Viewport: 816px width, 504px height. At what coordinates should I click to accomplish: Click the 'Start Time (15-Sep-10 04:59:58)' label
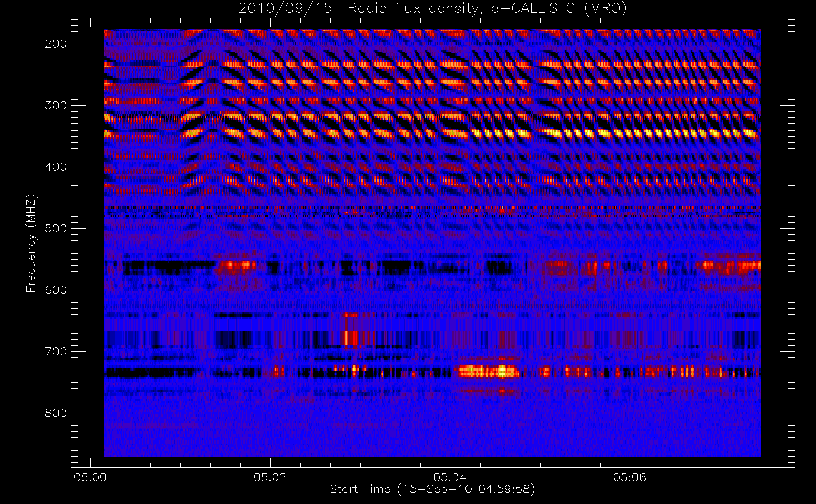pyautogui.click(x=432, y=489)
